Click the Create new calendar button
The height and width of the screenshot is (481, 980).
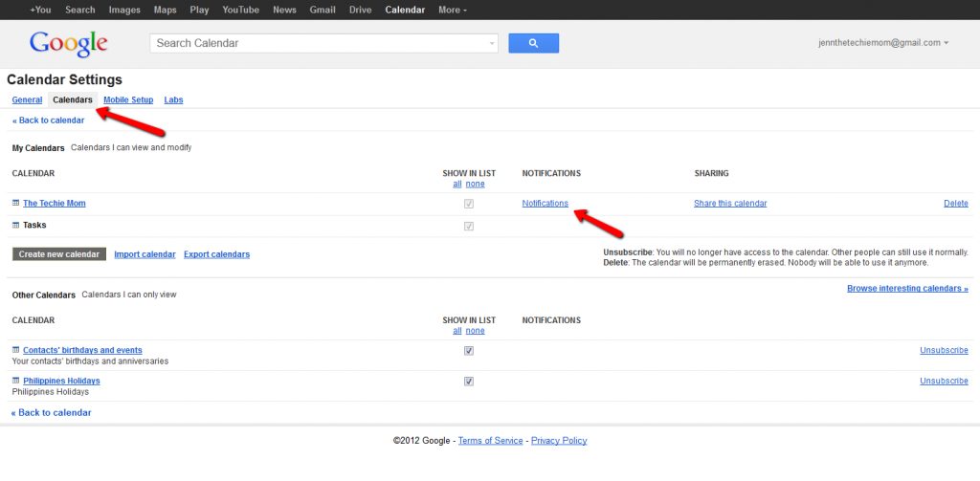tap(59, 254)
